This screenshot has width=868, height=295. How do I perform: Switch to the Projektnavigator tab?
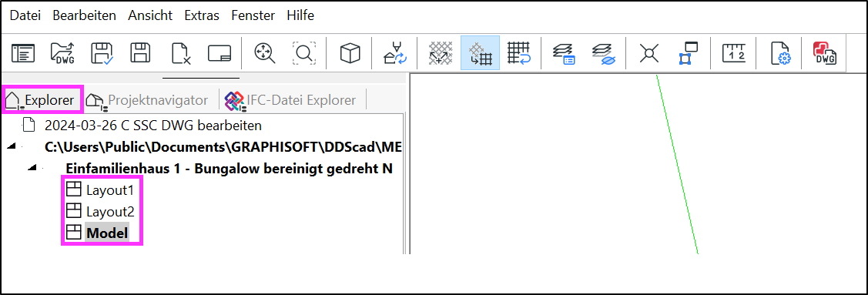147,100
